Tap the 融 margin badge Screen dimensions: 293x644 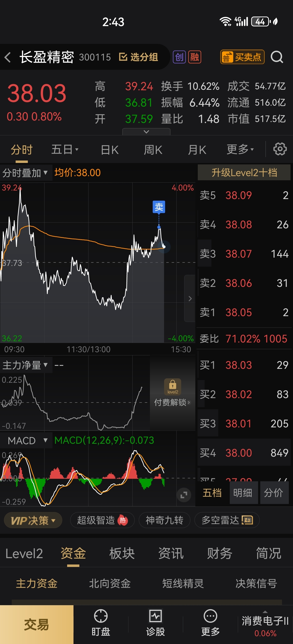194,57
